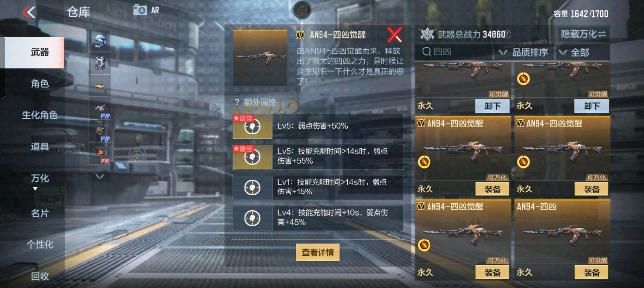Select the helmet slot icon in sidebar
This screenshot has height=288, width=644.
(x=101, y=42)
